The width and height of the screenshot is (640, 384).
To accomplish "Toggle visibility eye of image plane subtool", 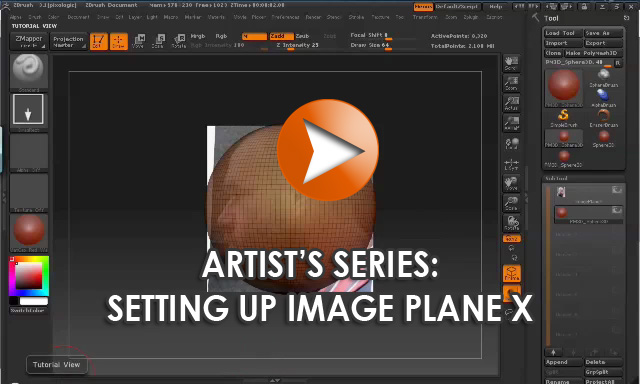I will 616,190.
